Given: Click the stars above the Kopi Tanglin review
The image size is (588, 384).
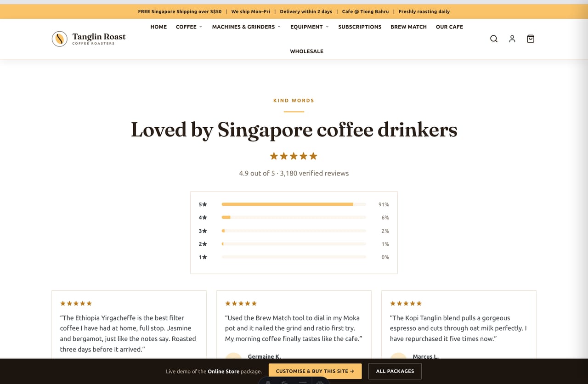Looking at the screenshot, I should (406, 304).
